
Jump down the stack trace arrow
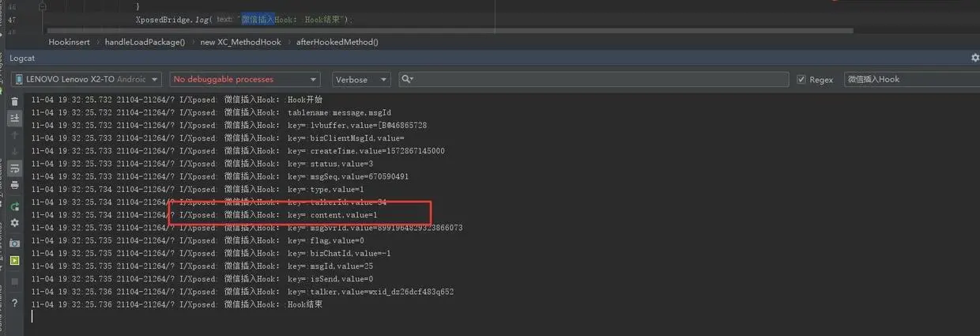[14, 152]
